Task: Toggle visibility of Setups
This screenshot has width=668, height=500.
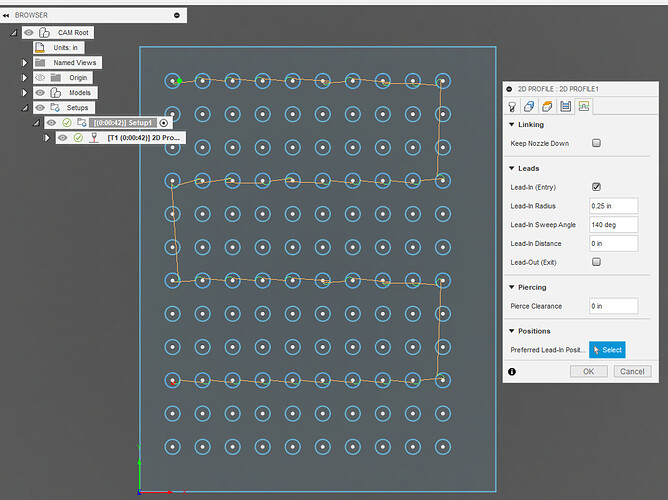Action: pyautogui.click(x=40, y=107)
